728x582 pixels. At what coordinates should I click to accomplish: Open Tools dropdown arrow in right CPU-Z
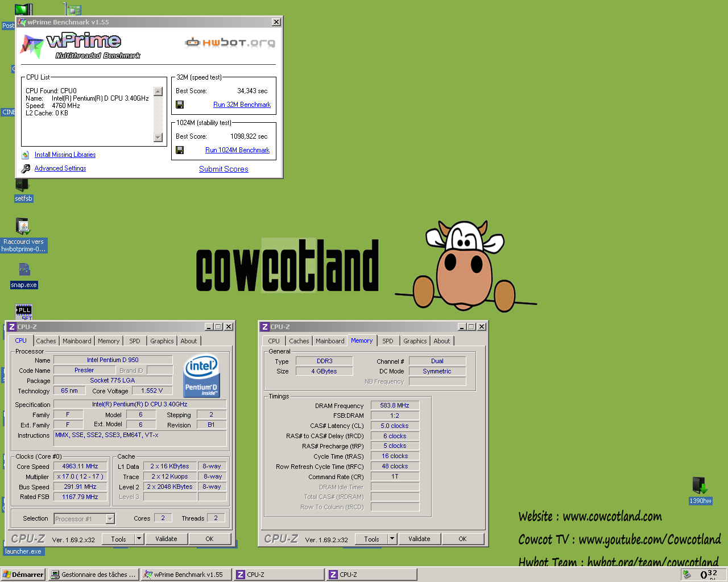tap(392, 539)
